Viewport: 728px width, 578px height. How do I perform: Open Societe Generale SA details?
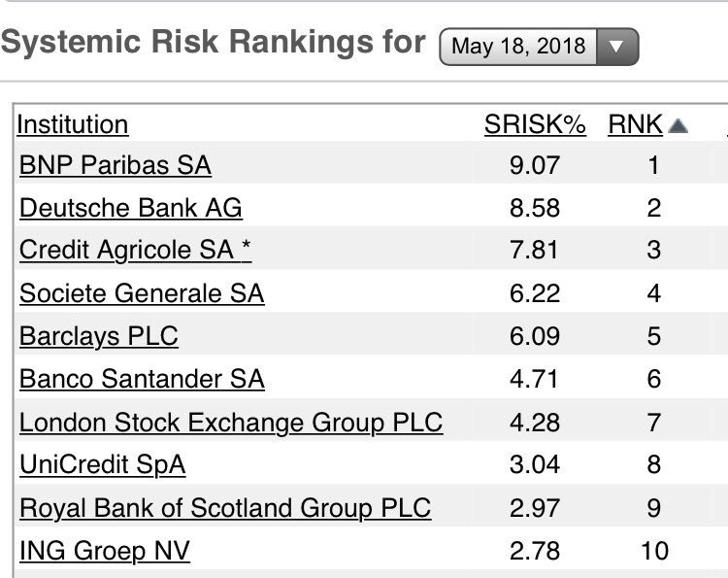click(142, 293)
